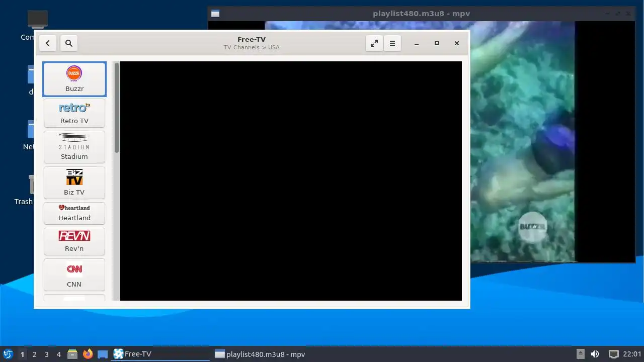644x362 pixels.
Task: Open the Free-TV hamburger menu
Action: pyautogui.click(x=392, y=43)
